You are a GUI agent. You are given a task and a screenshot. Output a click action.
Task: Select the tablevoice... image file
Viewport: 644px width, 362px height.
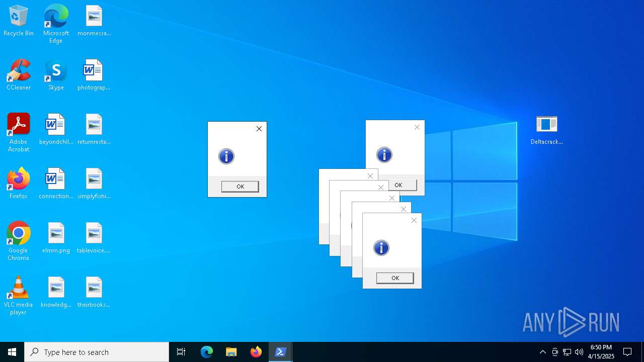click(94, 238)
